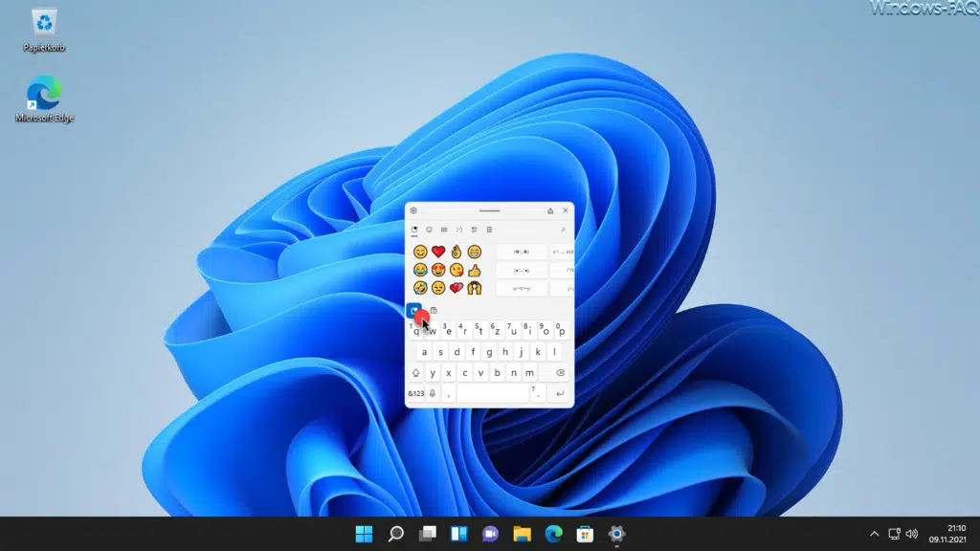Select the recently used emoji clock icon
The image size is (980, 551).
point(414,229)
